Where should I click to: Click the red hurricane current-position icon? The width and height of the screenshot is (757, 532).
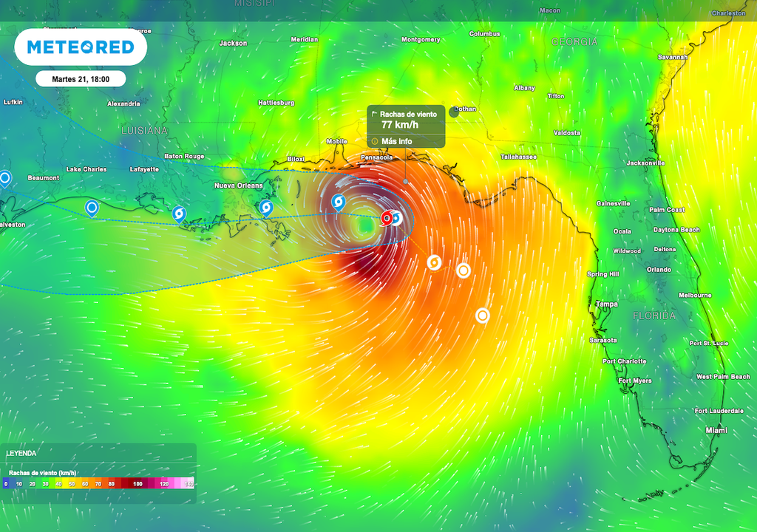(387, 218)
